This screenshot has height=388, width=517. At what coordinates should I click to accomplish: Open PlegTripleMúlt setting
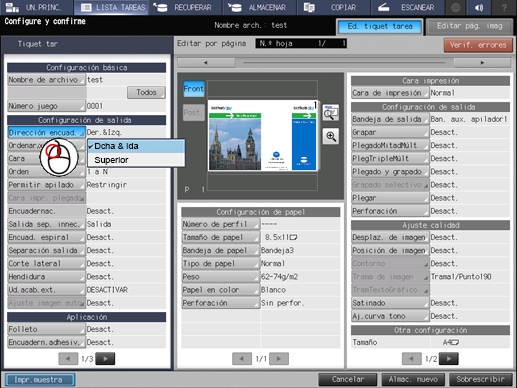pos(390,158)
